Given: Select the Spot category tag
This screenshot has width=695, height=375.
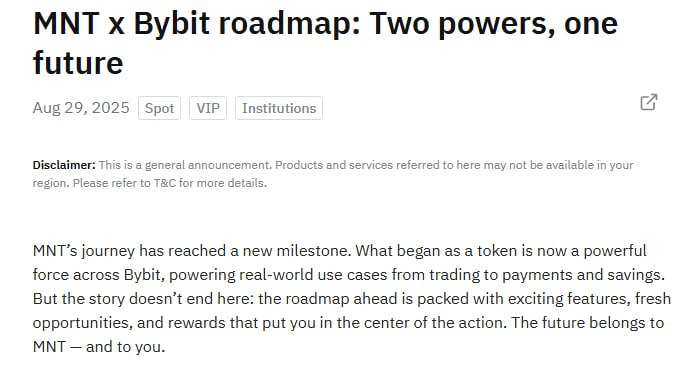Looking at the screenshot, I should pos(160,108).
